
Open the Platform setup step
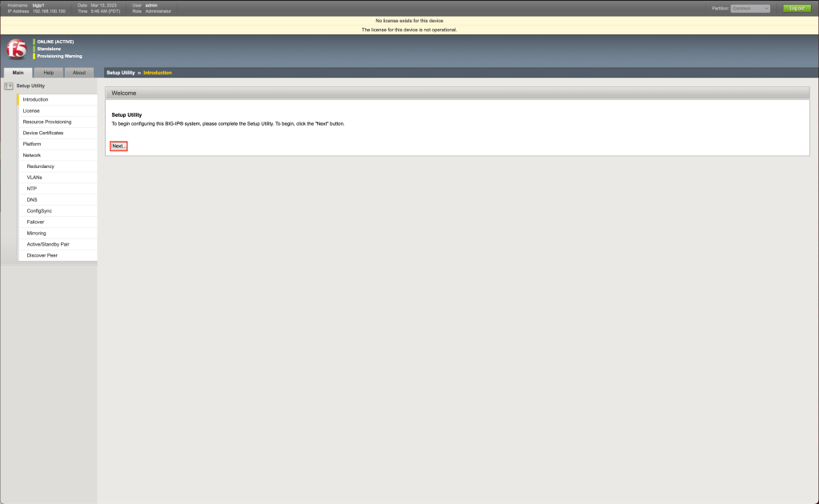tap(32, 144)
